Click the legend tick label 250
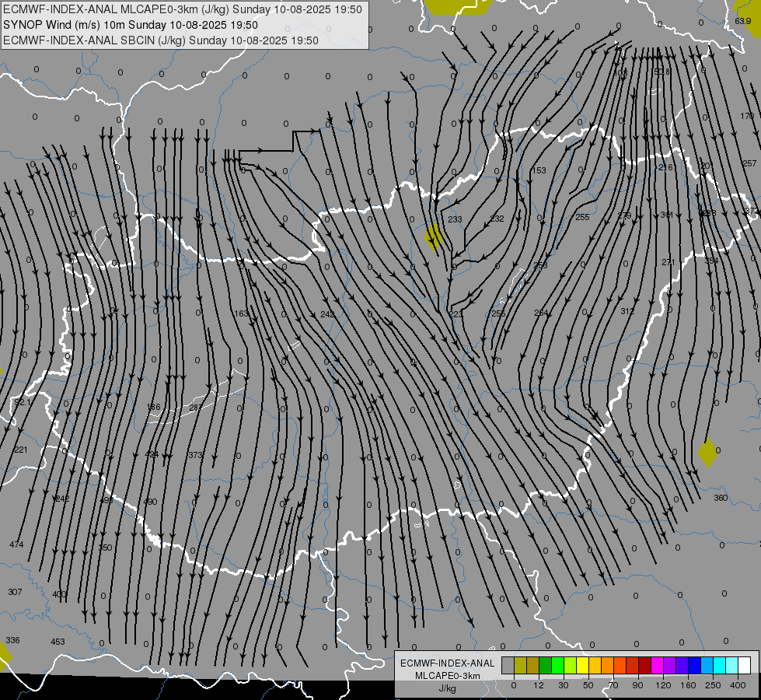The width and height of the screenshot is (761, 700). point(713,685)
